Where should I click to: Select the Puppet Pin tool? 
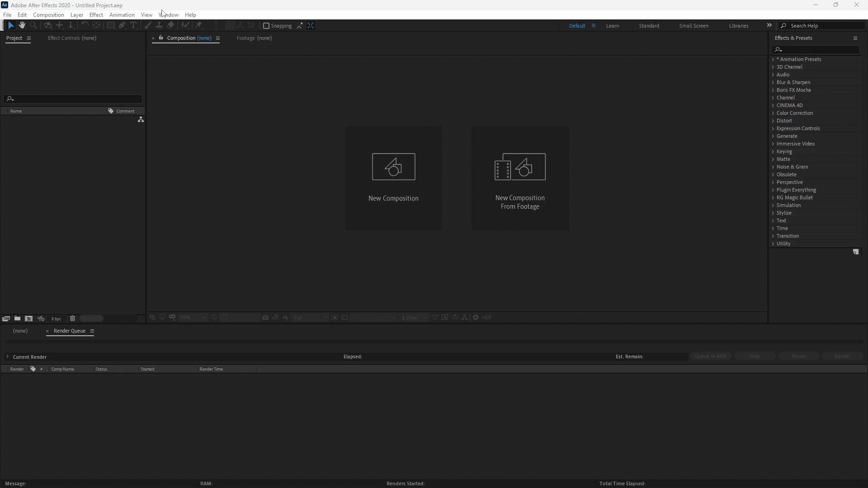[199, 26]
